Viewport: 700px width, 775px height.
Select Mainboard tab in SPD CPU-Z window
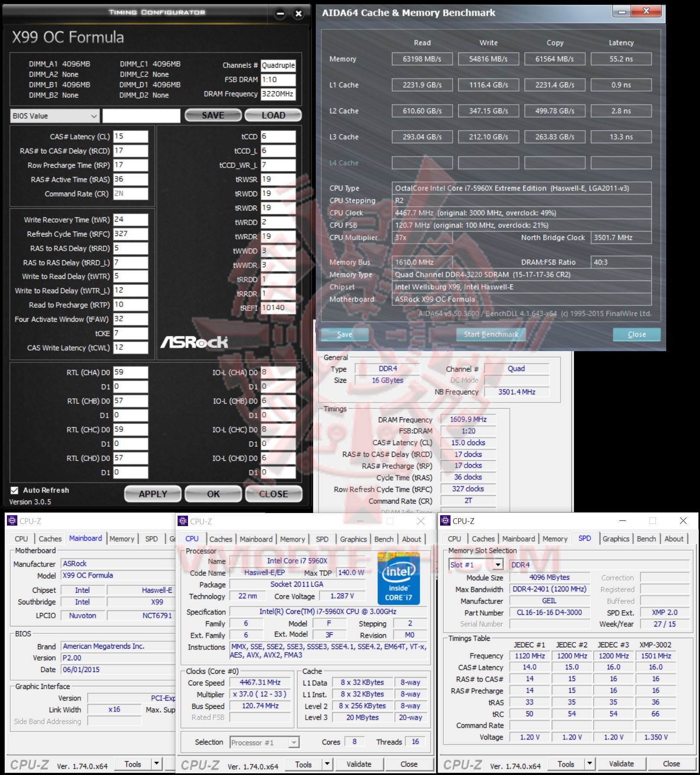coord(519,539)
